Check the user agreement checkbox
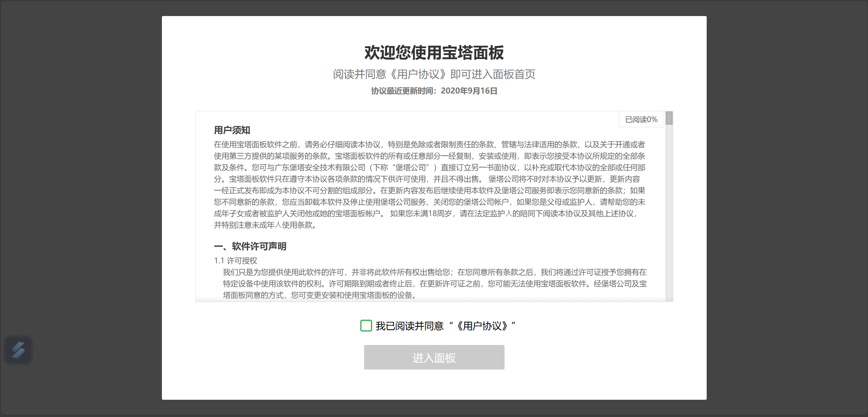 (366, 325)
